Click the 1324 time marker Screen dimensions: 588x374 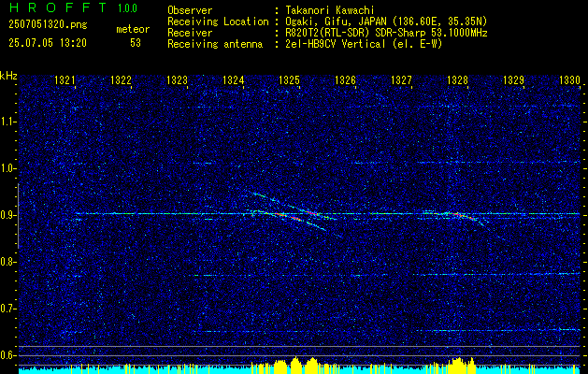click(233, 80)
